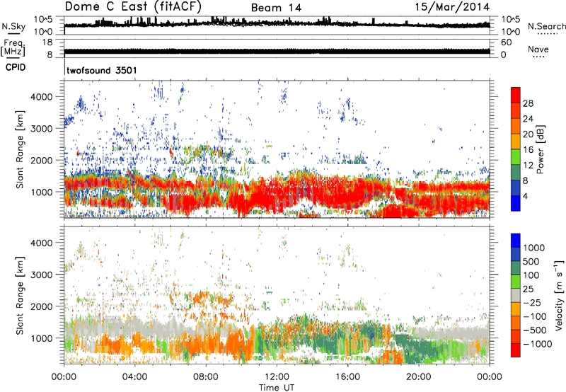Select the "04:00" time tick label
The image size is (566, 392).
134,377
